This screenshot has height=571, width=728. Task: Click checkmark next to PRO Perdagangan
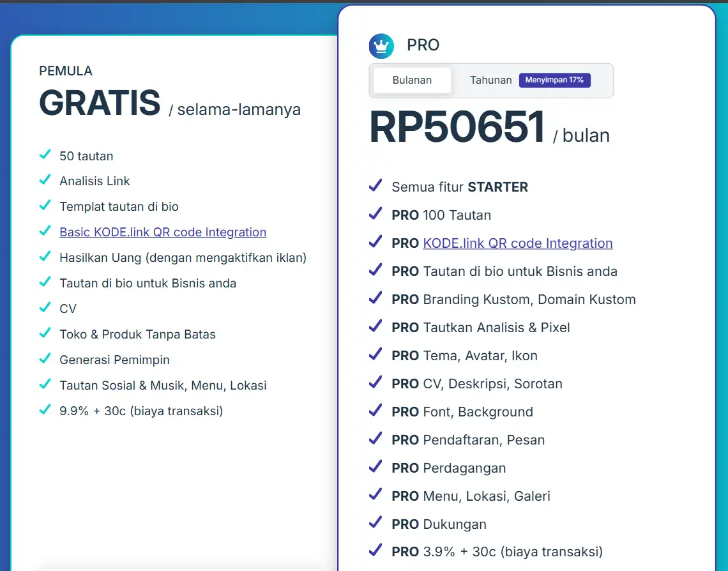(375, 468)
